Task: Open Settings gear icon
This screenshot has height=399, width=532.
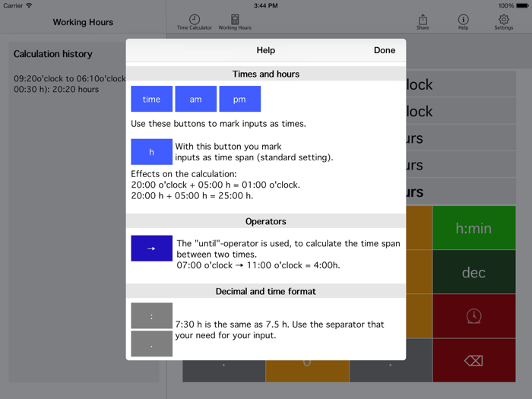Action: (503, 22)
